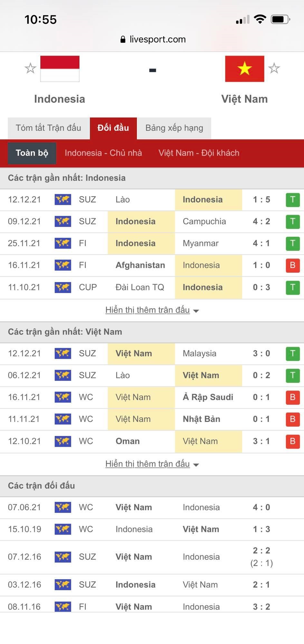Toggle favorite star next to Việt Nam
This screenshot has height=644, width=304.
coord(274,68)
